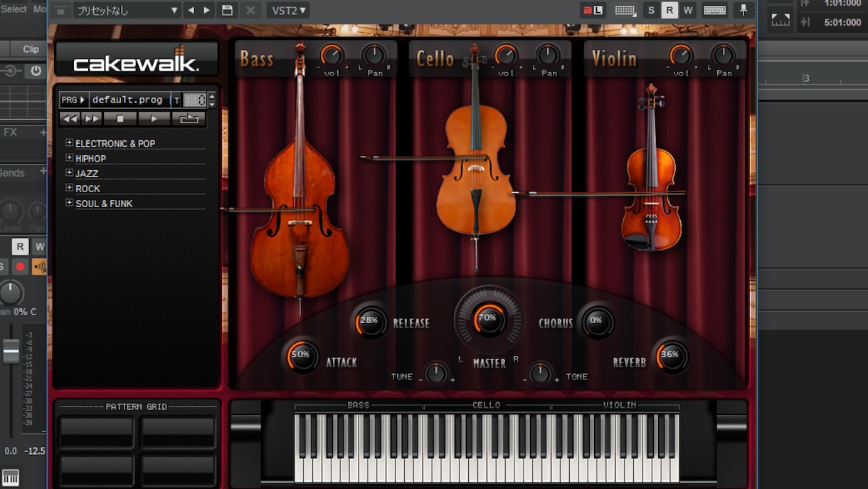Click the Attack 50% knob
868x489 pixels.
point(302,355)
